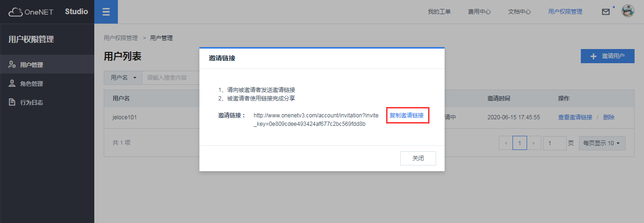Open 费用中心 in top navigation

tap(479, 12)
